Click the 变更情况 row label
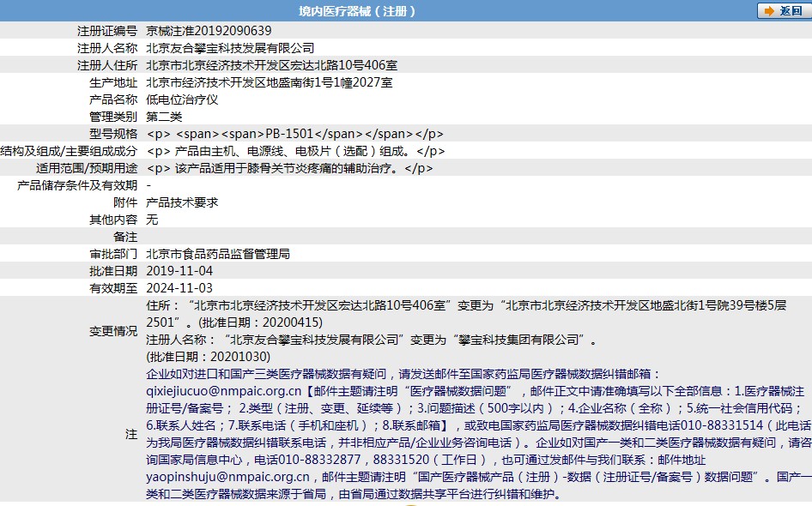 [x=113, y=330]
